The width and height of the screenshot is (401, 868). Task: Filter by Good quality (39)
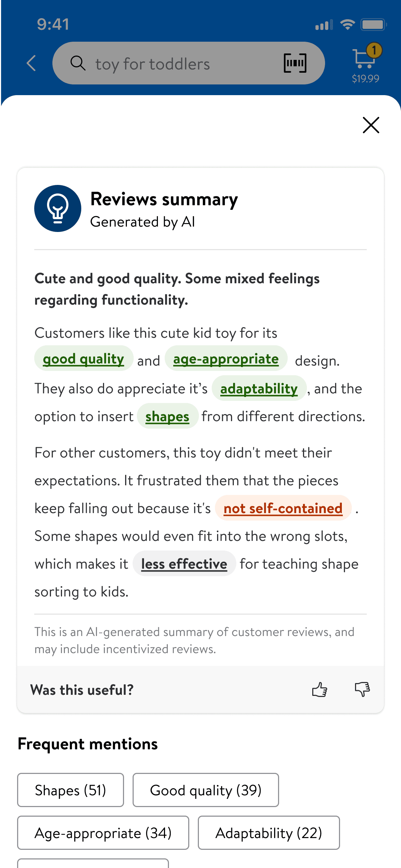coord(206,790)
